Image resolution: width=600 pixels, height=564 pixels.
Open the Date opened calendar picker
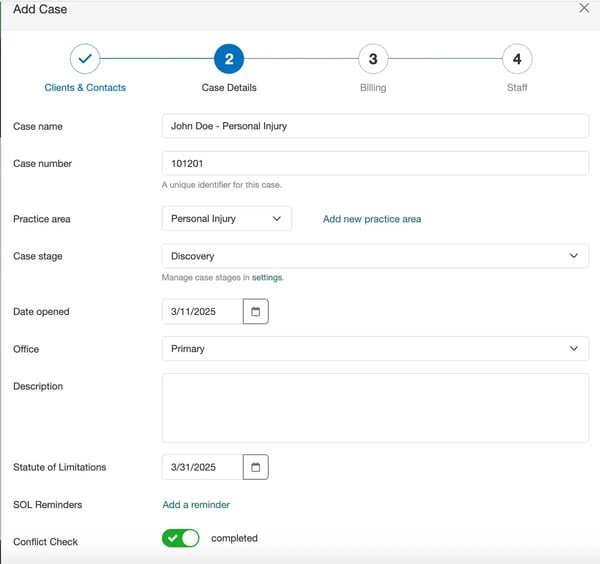pos(255,312)
